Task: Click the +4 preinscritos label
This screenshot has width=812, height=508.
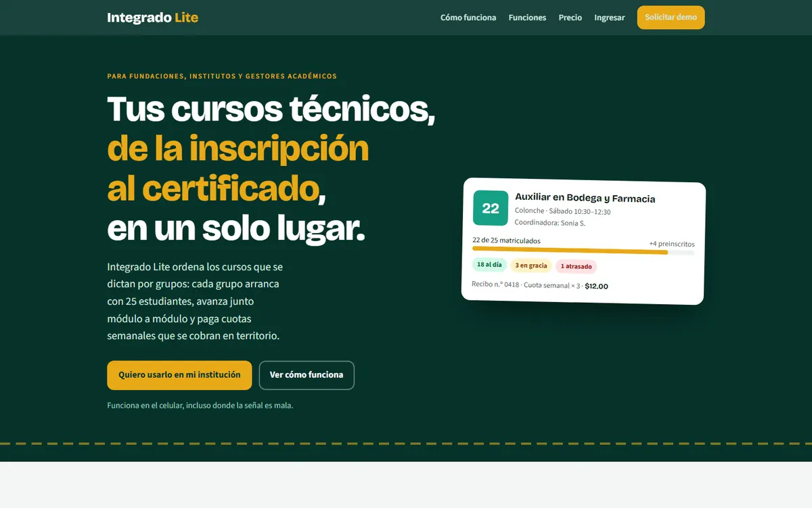Action: point(672,244)
